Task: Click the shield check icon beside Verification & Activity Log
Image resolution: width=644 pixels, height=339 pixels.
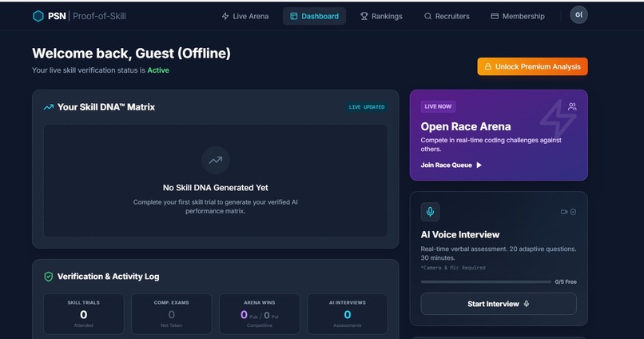Action: pyautogui.click(x=49, y=277)
